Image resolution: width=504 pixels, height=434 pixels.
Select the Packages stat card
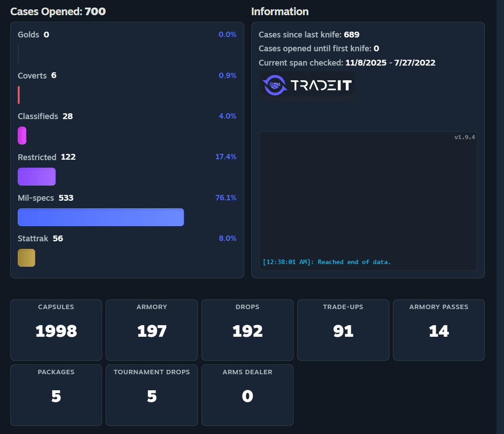click(56, 395)
